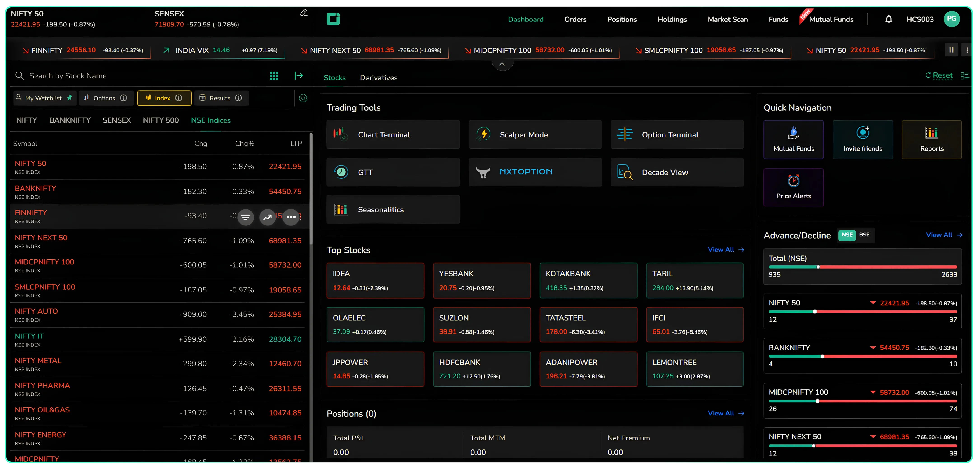
Task: Click the watchlist vertical scrollbar
Action: click(311, 189)
